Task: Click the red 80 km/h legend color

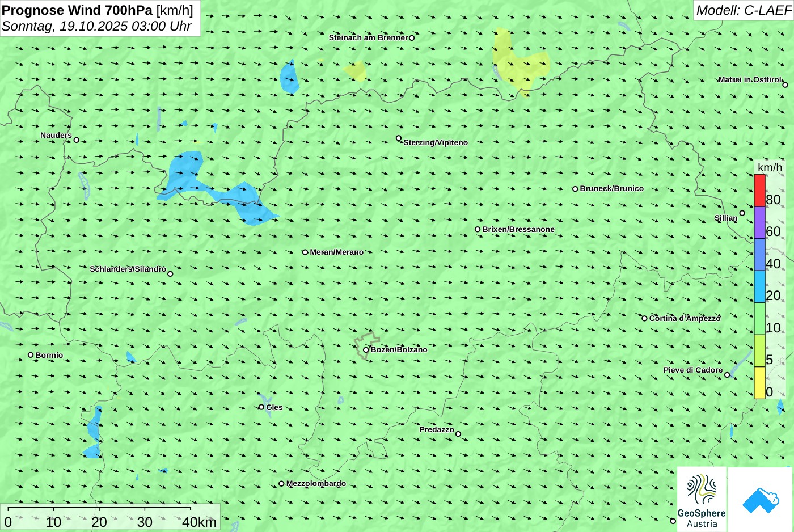Action: (759, 191)
